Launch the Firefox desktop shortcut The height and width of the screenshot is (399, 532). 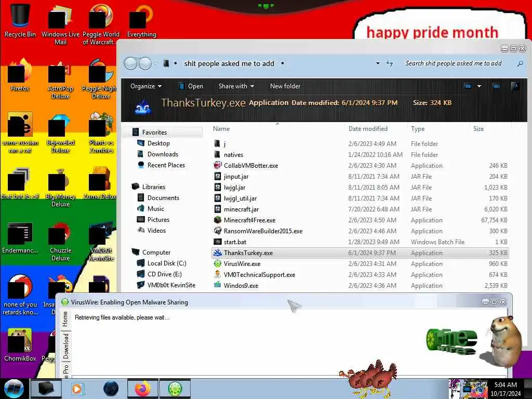tap(20, 75)
